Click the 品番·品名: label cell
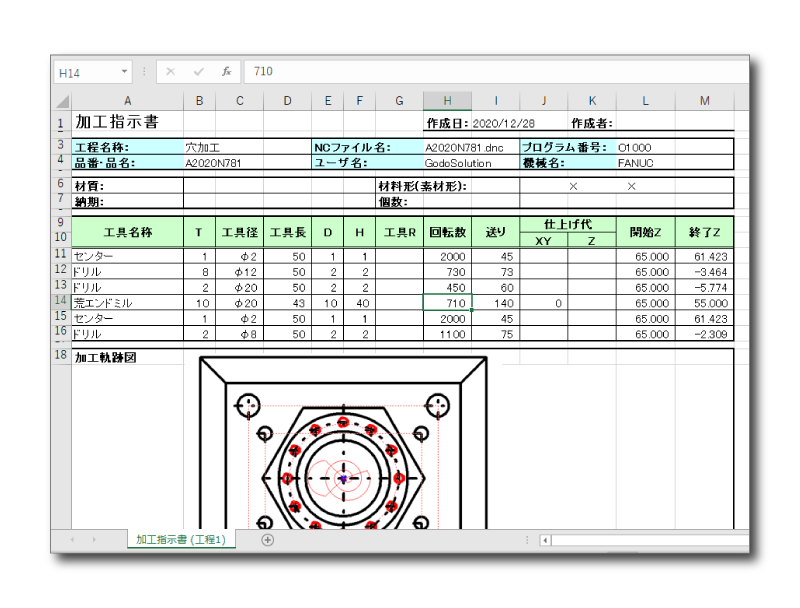The image size is (800, 608). tap(128, 163)
